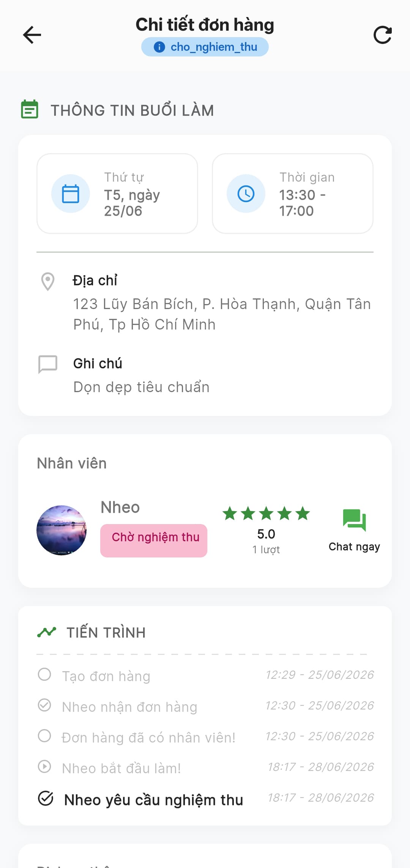This screenshot has width=410, height=868.
Task: Tap checkmark beside Nheo yêu cầu nghiệm thu
Action: (x=46, y=798)
